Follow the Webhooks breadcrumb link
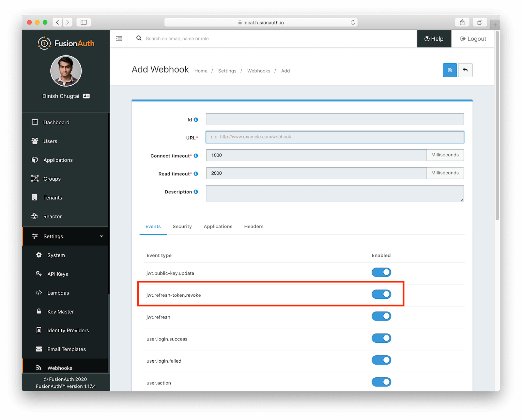This screenshot has width=522, height=420. [x=258, y=71]
